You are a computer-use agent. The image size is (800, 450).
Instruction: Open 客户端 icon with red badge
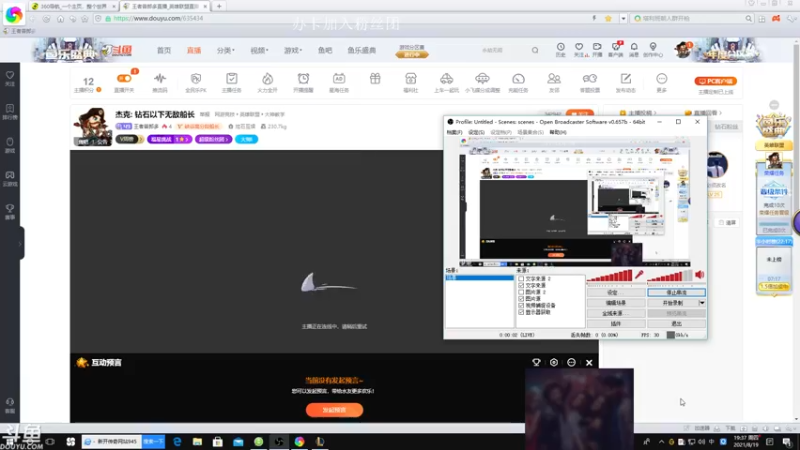point(616,47)
